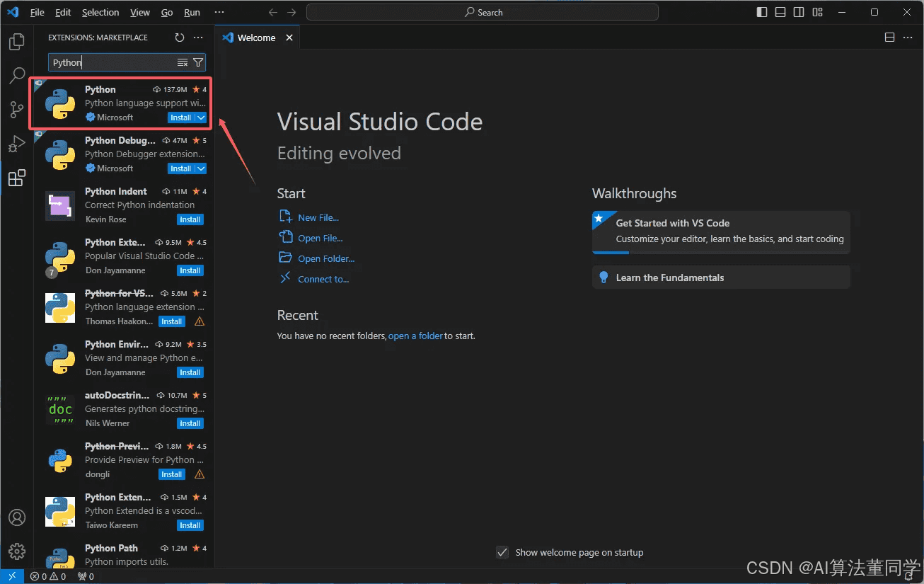Click the Open Folder link

point(326,258)
